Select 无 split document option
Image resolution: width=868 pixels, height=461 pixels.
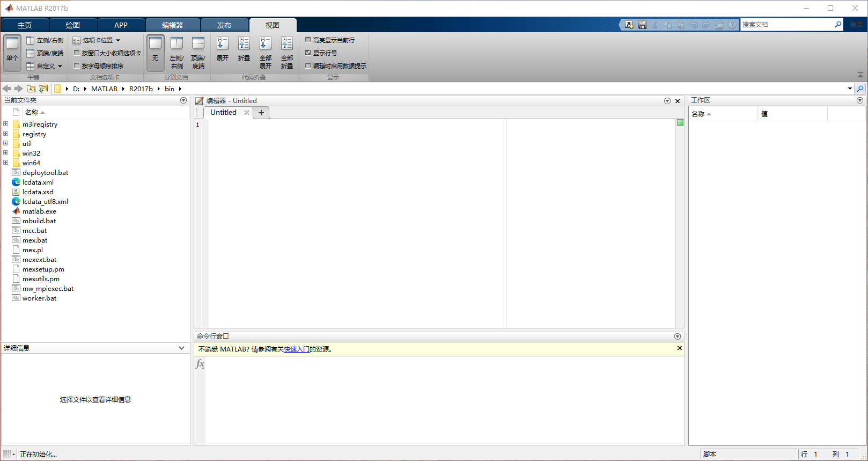pos(156,53)
